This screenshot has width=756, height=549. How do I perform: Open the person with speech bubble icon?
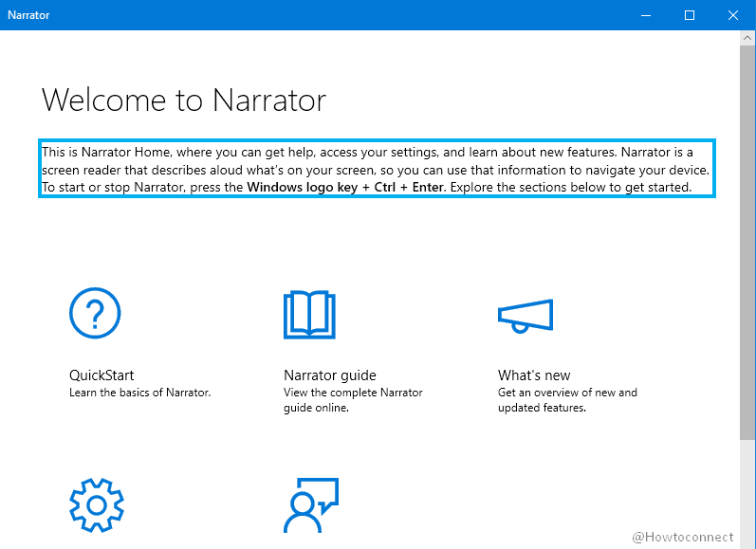311,505
